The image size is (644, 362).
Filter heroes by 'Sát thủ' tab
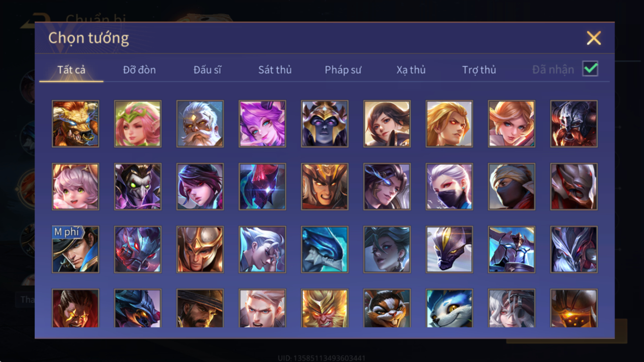(x=275, y=70)
